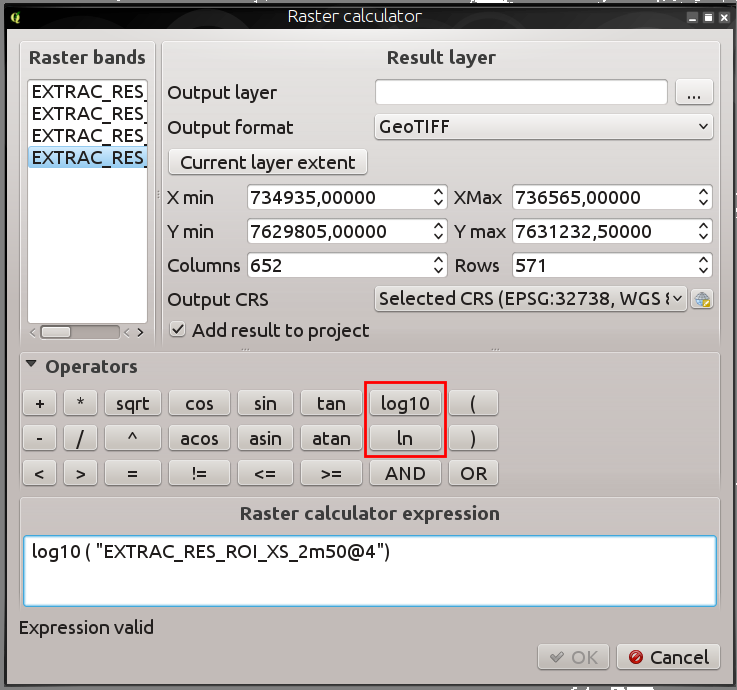Toggle Add result to project checkbox
This screenshot has width=737, height=690.
[x=178, y=330]
